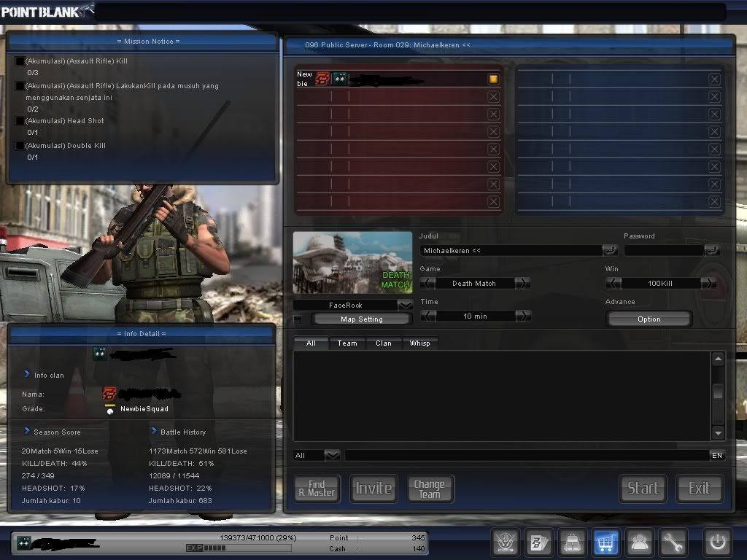Viewport: 747px width, 560px height.
Task: Click the red clan mark in first slot
Action: coord(322,79)
